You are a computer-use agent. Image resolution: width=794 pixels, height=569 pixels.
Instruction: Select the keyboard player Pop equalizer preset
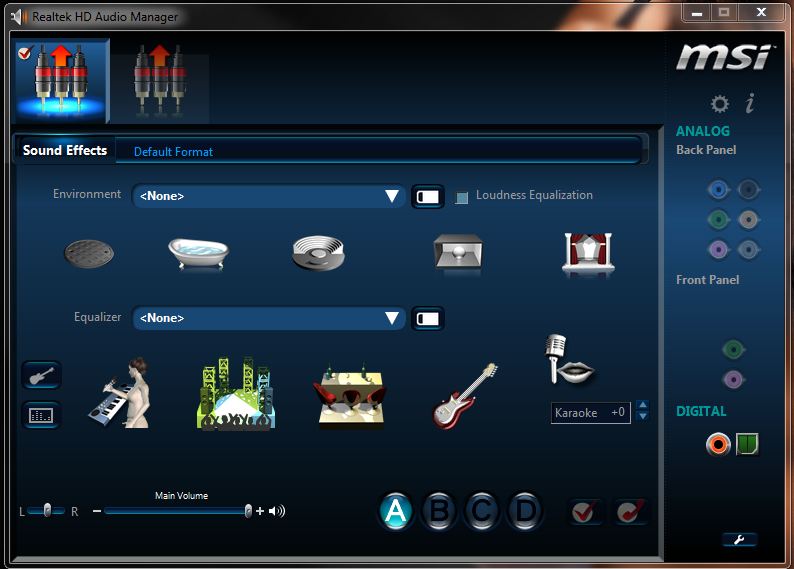122,393
